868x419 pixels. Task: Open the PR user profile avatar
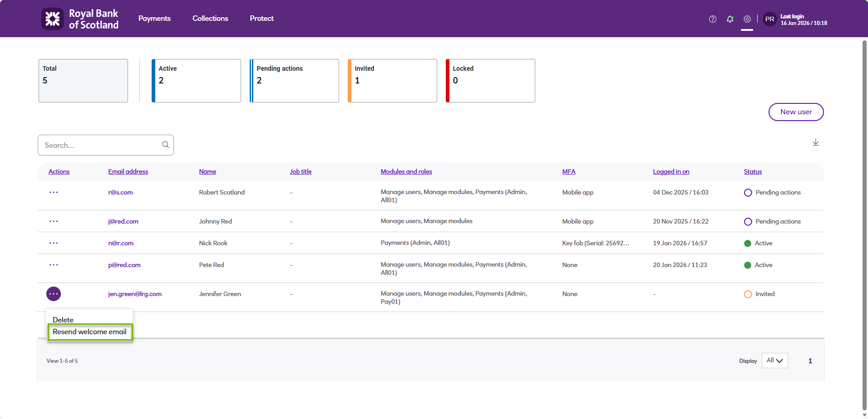(x=770, y=19)
